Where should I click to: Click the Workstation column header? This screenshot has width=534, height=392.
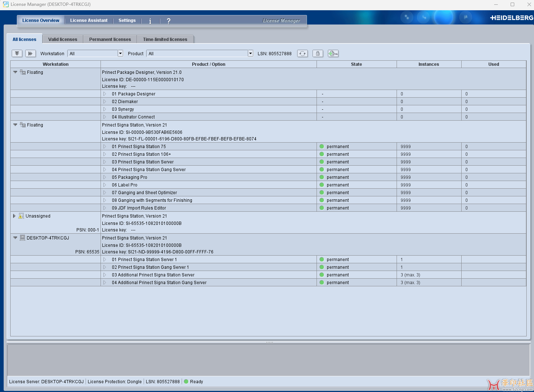click(56, 64)
